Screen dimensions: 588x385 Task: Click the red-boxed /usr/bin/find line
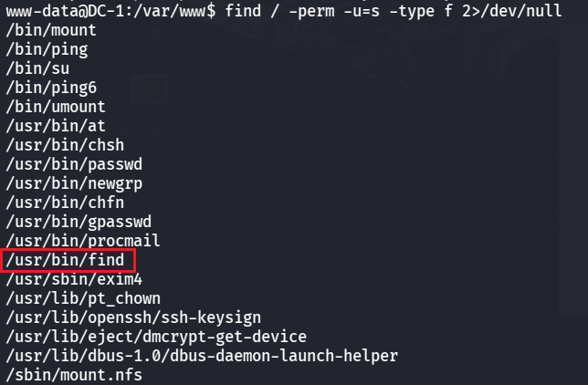(x=68, y=261)
